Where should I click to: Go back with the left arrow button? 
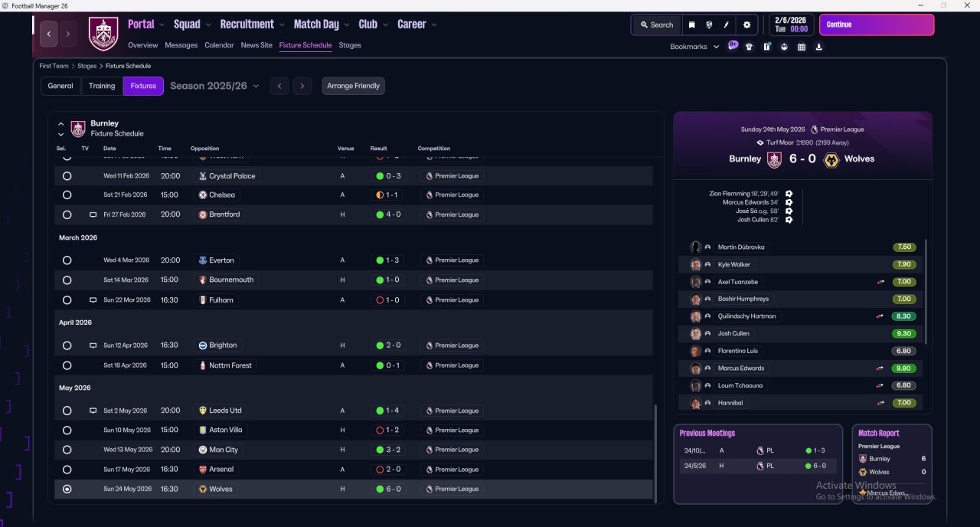pyautogui.click(x=49, y=34)
